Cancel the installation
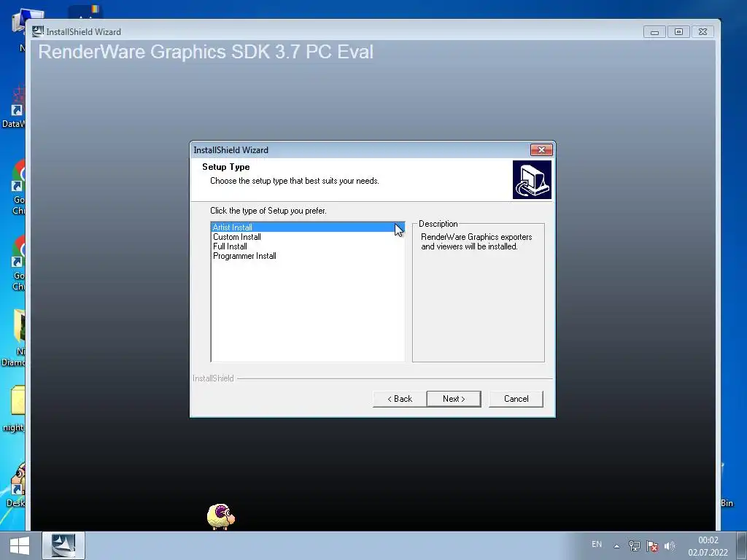The image size is (747, 560). click(x=516, y=399)
